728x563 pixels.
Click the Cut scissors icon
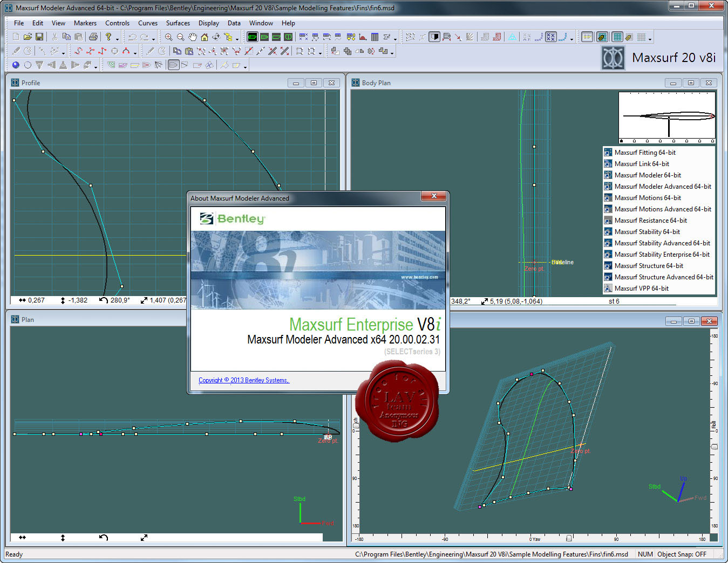pyautogui.click(x=55, y=37)
